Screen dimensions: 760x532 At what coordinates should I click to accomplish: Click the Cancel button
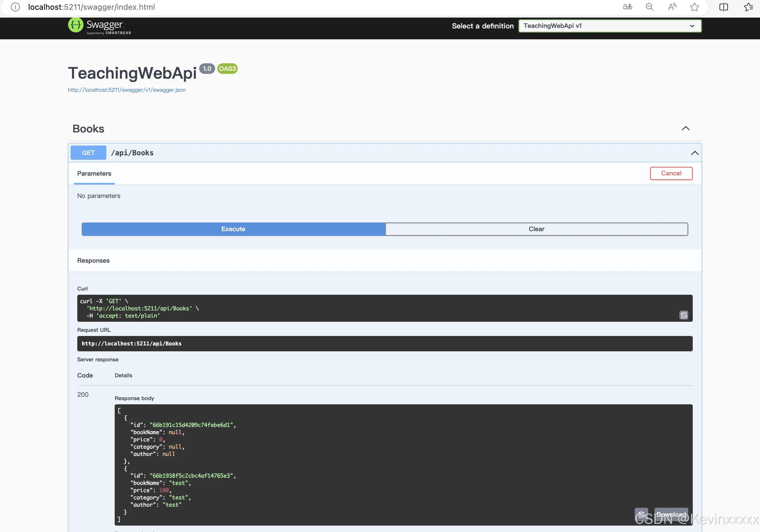(x=671, y=173)
